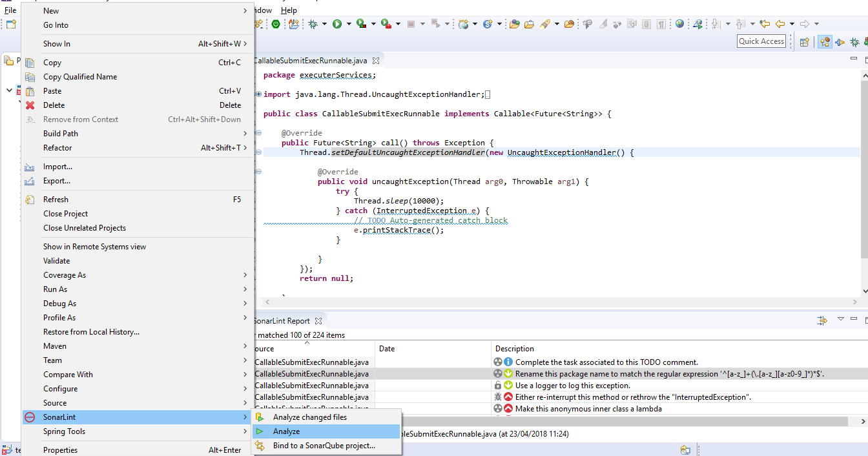This screenshot has width=868, height=456.
Task: Click the Last Edit Location arrow icon
Action: click(x=765, y=24)
